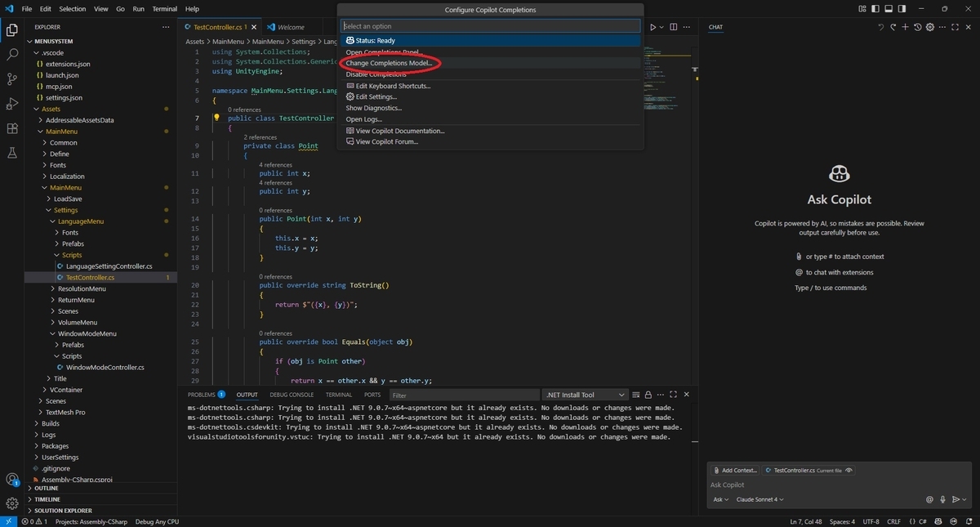Open the .NET Install Tool output dropdown
The image size is (980, 527).
tap(586, 395)
